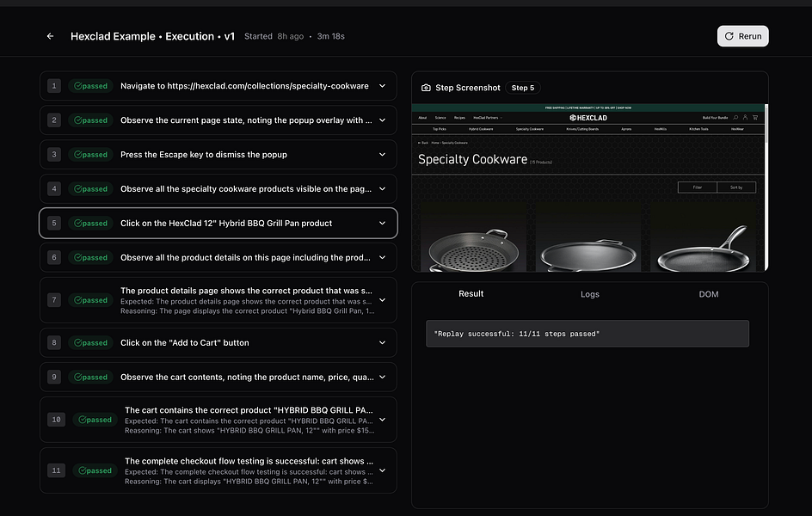The image size is (812, 516).
Task: Click the 'Hexclad Example • Execution • v1' title
Action: coord(152,36)
